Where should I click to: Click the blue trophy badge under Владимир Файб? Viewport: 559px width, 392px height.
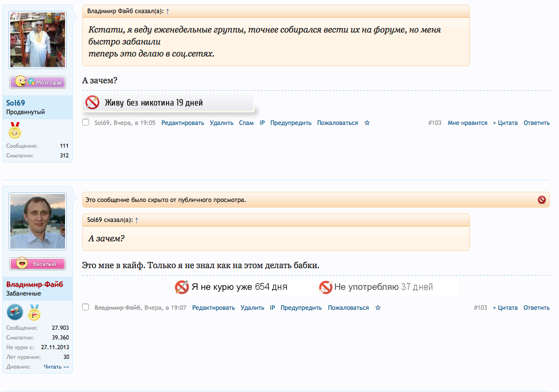(15, 312)
